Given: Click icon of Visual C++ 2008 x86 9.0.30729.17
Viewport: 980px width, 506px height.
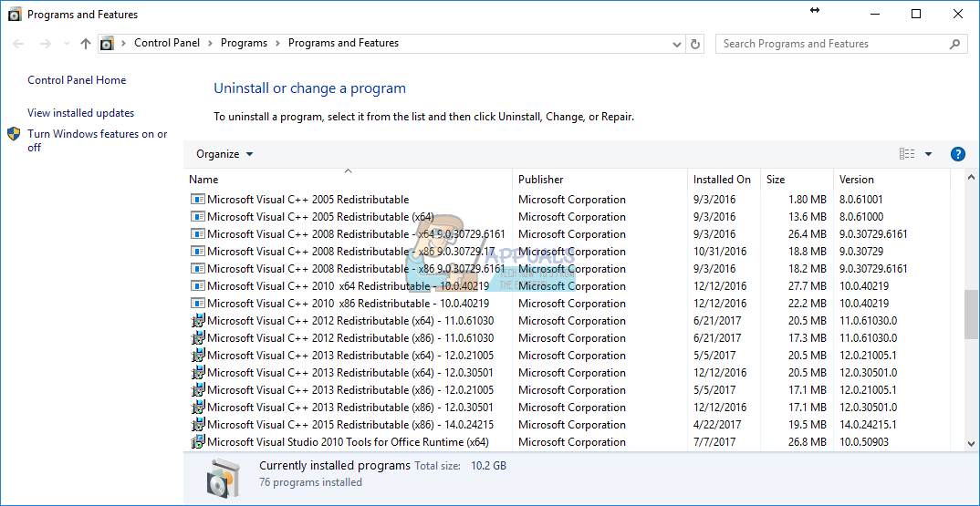Looking at the screenshot, I should click(197, 251).
